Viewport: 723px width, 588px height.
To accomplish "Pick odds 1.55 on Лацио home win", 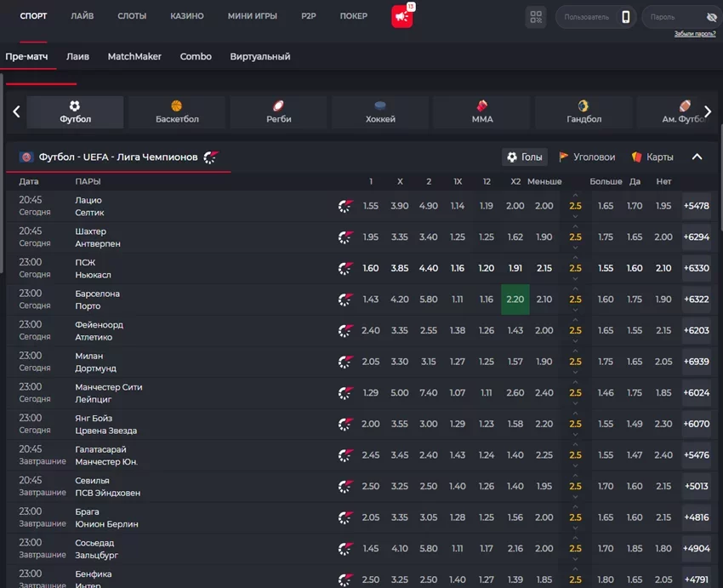I will 371,206.
